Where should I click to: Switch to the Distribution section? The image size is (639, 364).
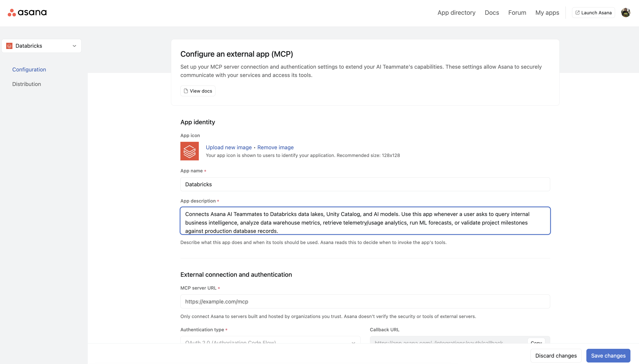(27, 84)
